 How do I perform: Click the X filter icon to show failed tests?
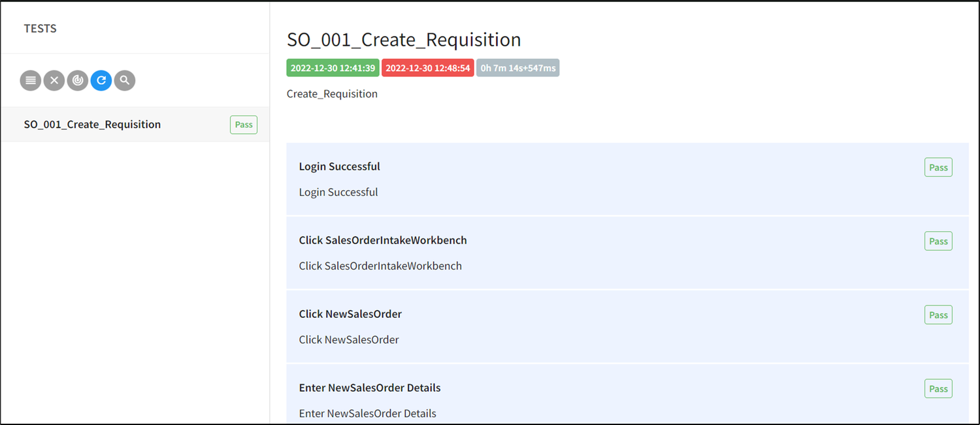tap(54, 80)
